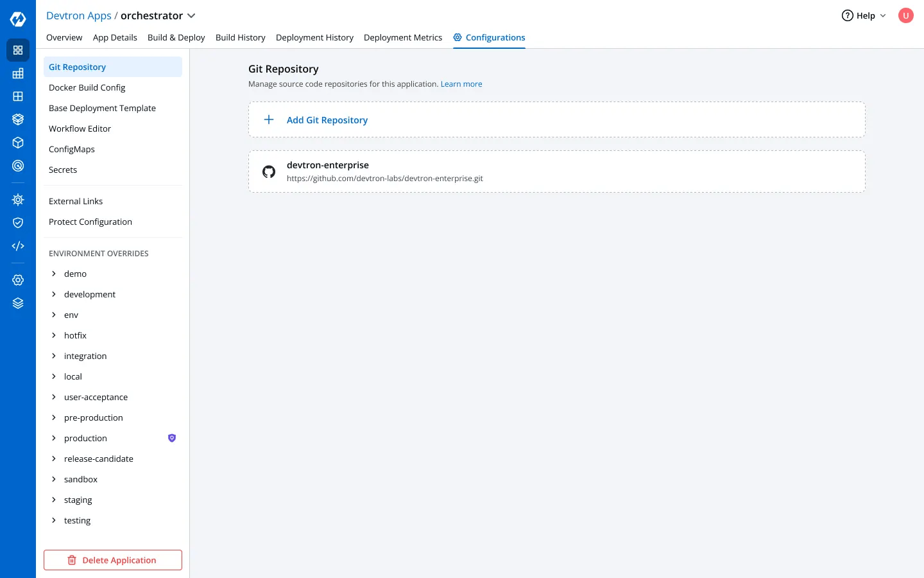Click the shield badge beside production

coord(172,438)
